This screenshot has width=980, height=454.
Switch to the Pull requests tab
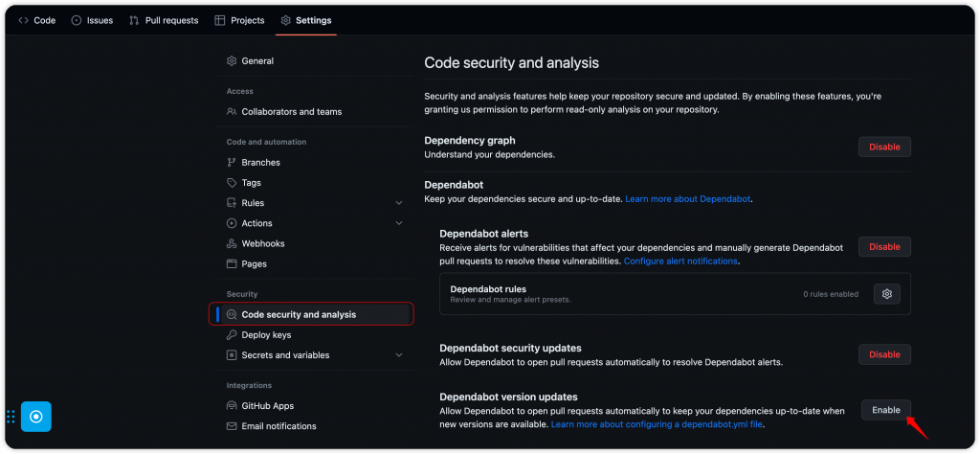(164, 20)
